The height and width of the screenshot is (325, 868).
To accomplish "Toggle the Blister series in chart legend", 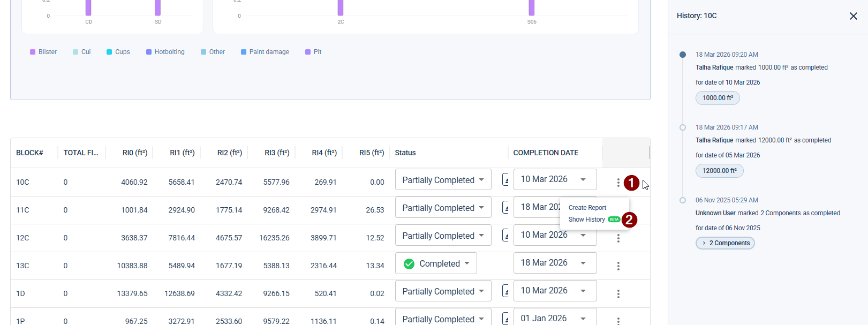I will tap(43, 52).
